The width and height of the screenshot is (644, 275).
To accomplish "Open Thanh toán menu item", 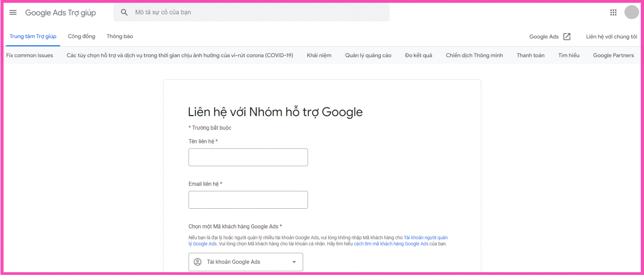I will coord(530,55).
